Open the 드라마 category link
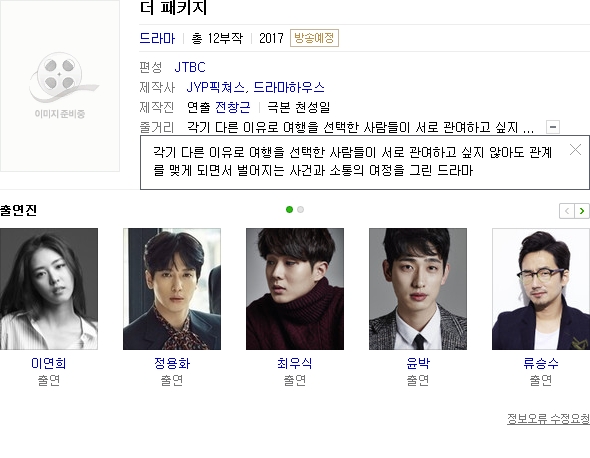The image size is (590, 458). pyautogui.click(x=157, y=38)
